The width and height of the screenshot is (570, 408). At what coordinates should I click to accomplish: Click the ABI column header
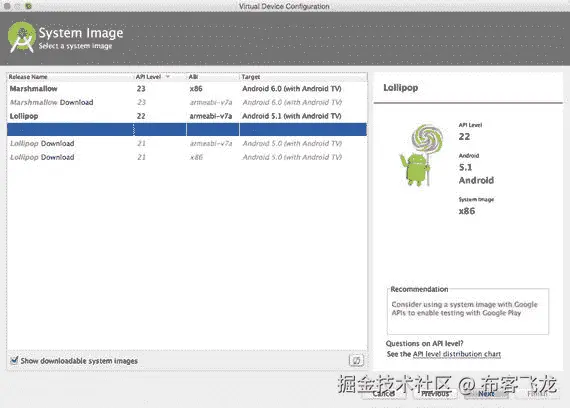coord(193,77)
